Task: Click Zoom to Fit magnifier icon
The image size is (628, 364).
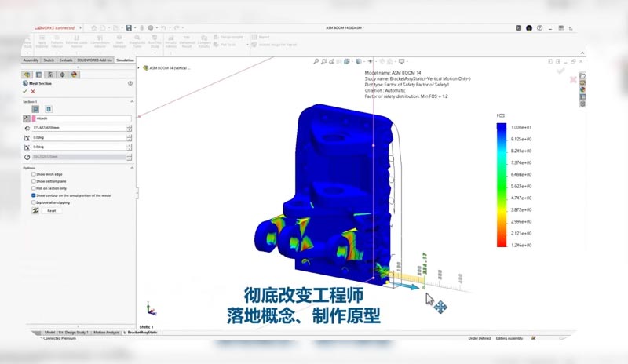Action: tap(316, 61)
